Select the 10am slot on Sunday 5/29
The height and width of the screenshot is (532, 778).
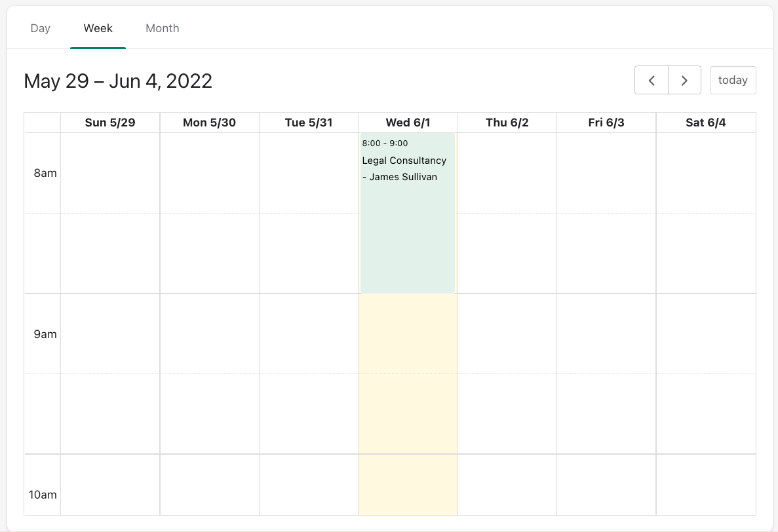[x=110, y=485]
